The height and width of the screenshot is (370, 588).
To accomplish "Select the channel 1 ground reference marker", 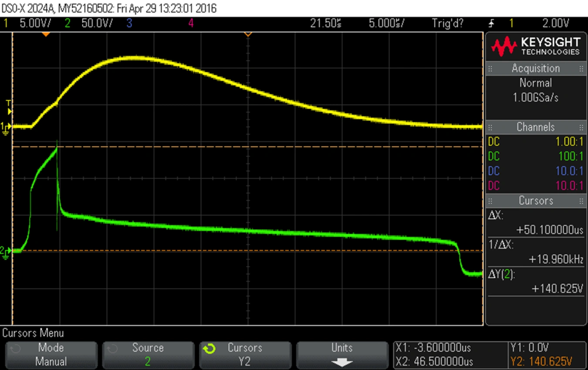I will 6,128.
